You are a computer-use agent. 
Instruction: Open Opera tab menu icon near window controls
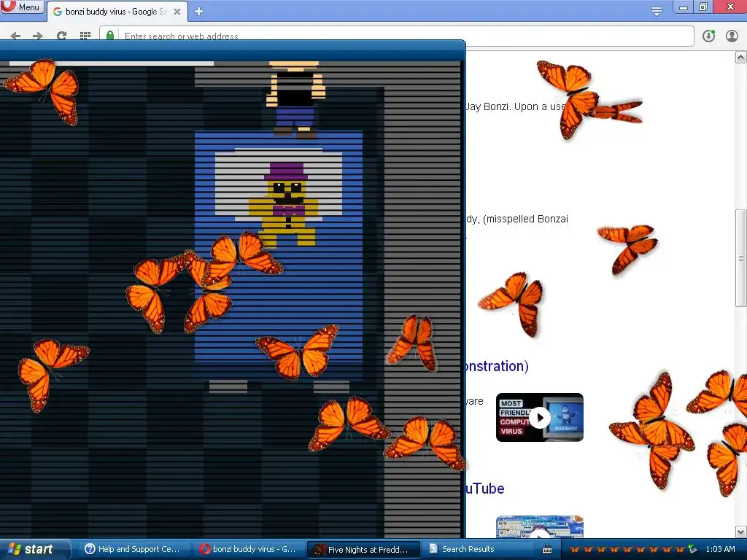(x=657, y=11)
